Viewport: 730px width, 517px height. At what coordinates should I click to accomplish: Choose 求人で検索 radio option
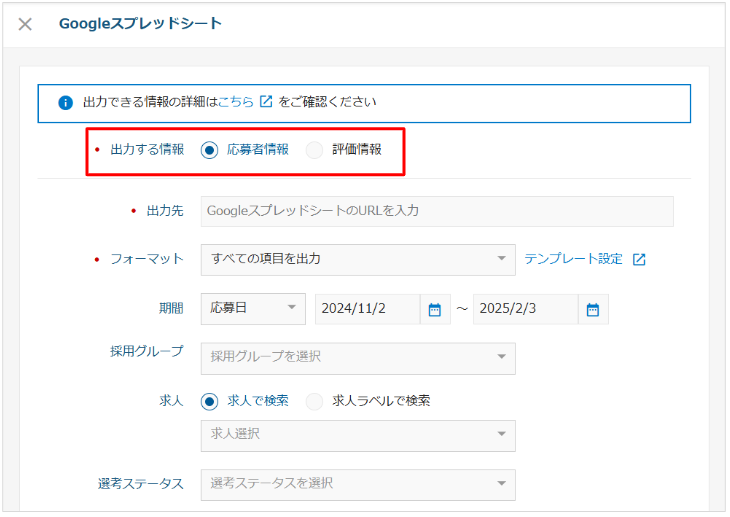click(210, 401)
